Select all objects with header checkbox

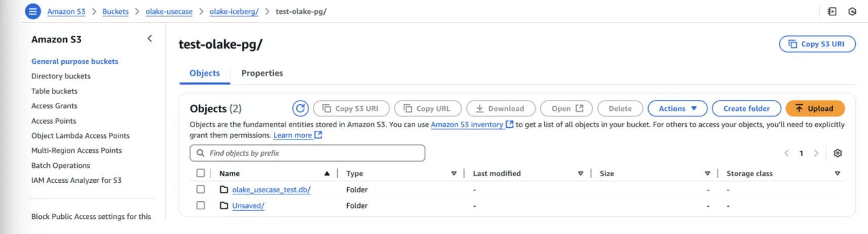[x=201, y=173]
